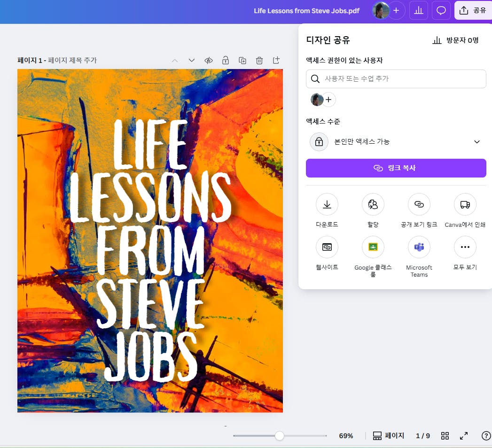492x448 pixels.
Task: Open the user profile avatar in header
Action: click(381, 11)
